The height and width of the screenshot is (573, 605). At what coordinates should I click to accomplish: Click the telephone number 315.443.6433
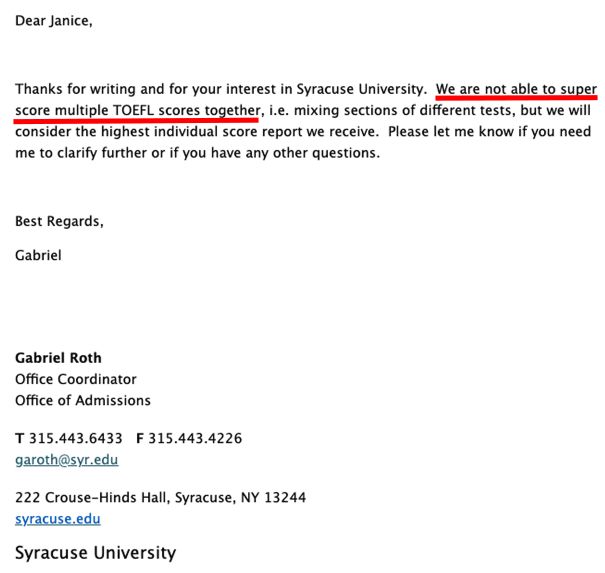tap(76, 438)
